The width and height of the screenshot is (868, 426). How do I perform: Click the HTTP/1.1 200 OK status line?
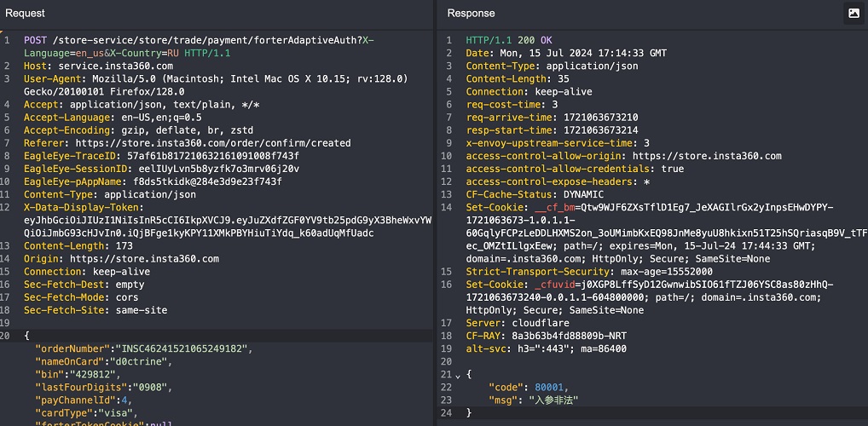coord(508,40)
